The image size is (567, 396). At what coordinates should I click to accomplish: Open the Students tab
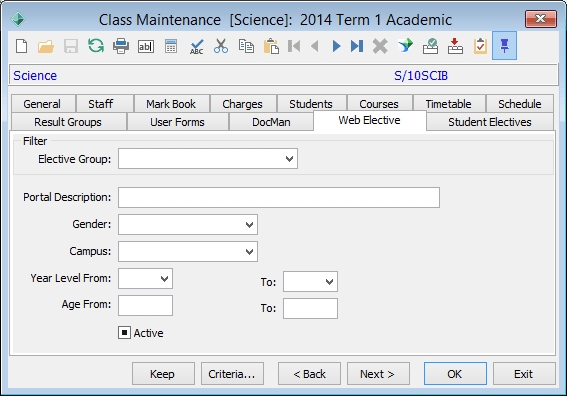(311, 104)
